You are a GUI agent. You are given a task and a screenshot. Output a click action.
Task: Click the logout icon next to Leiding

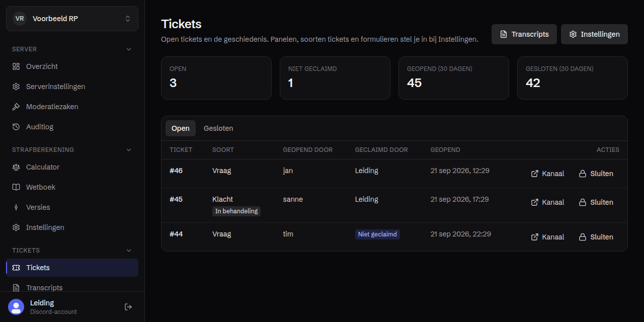(128, 307)
